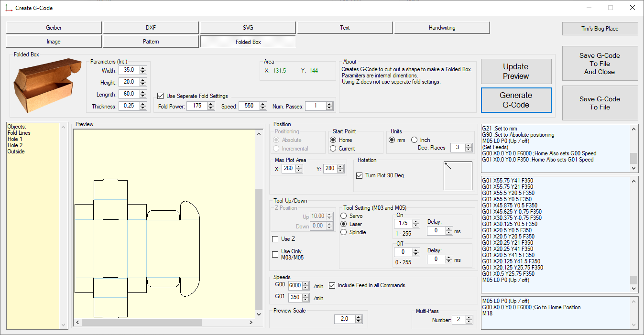Toggle Turn Plot 90 Deg. checkbox
644x335 pixels.
(360, 175)
